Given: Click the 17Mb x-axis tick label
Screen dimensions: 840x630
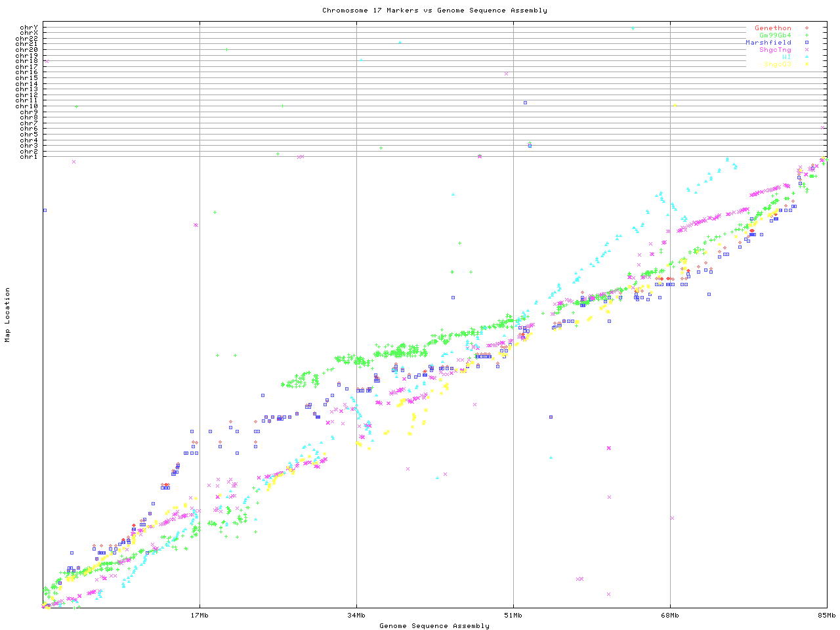Looking at the screenshot, I should (x=199, y=616).
